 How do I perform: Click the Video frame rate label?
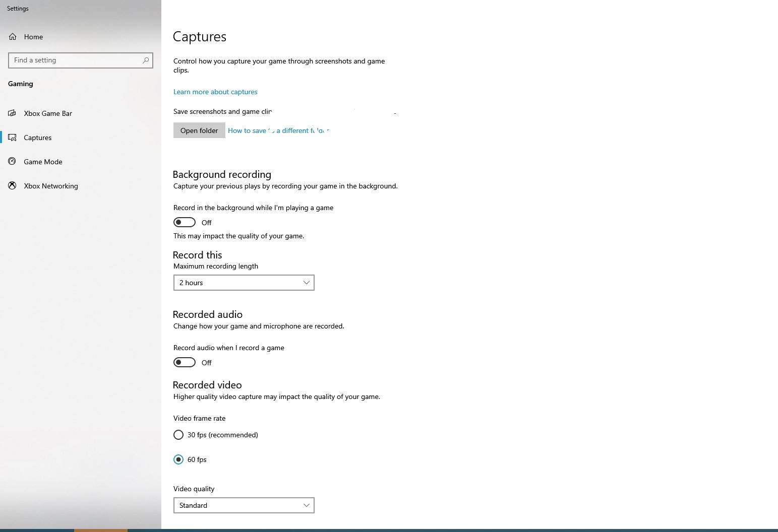200,418
